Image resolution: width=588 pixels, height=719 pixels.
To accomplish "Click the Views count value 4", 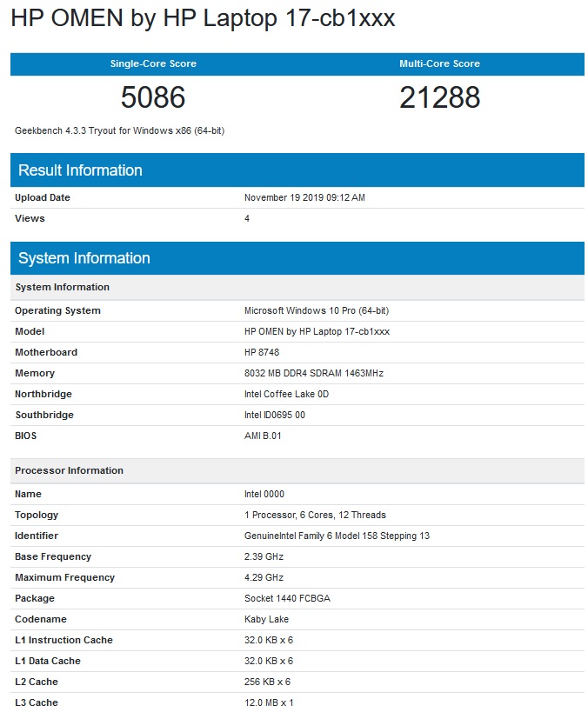I will [x=247, y=218].
